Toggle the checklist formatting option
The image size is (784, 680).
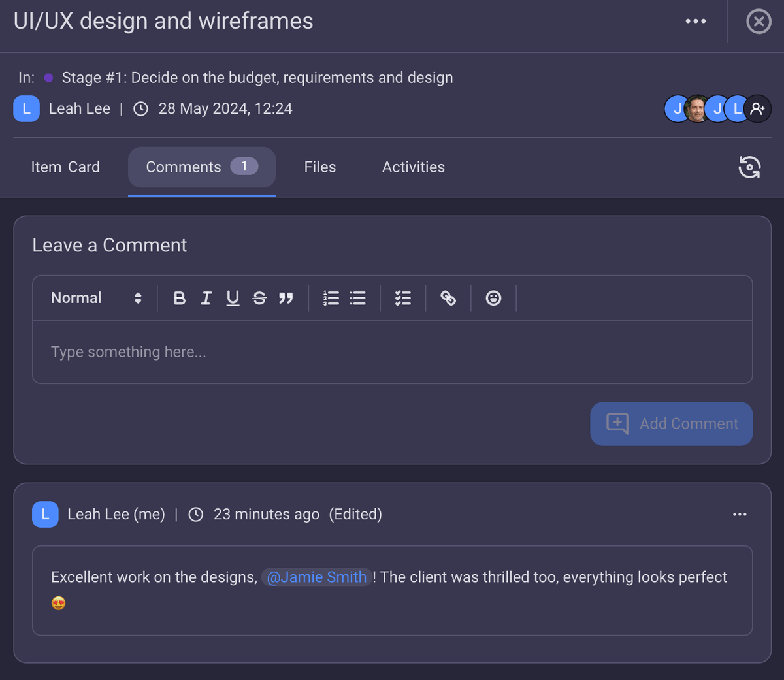tap(402, 298)
